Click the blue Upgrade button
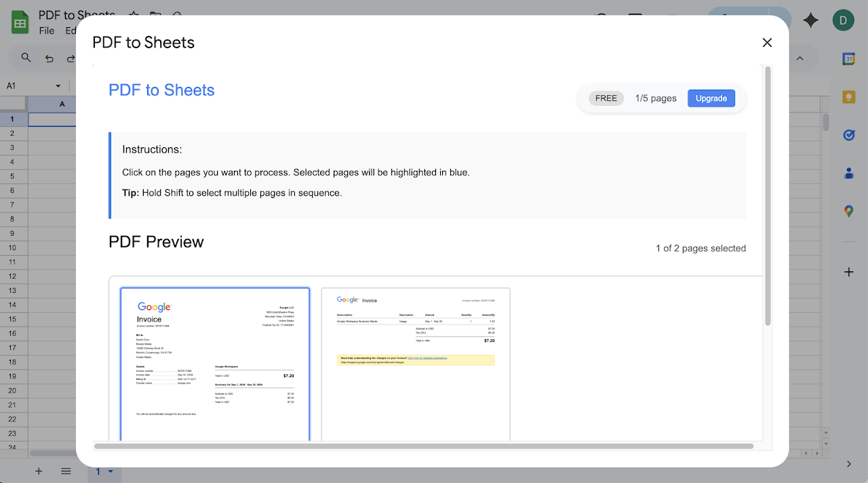 coord(711,98)
